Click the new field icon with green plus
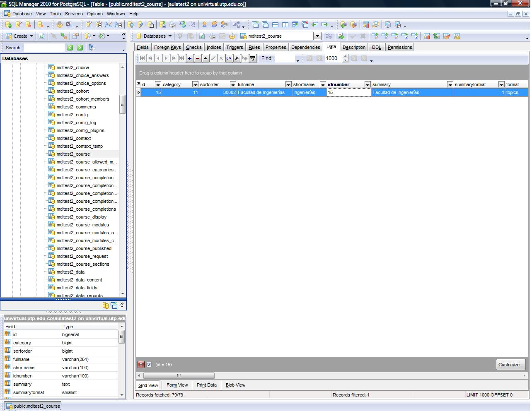The width and height of the screenshot is (532, 411). 341,36
